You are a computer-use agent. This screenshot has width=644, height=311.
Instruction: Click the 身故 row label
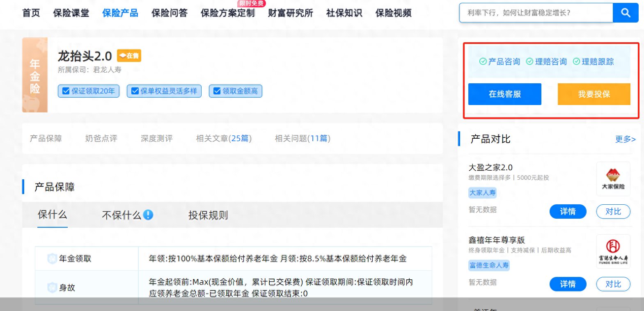pyautogui.click(x=67, y=288)
